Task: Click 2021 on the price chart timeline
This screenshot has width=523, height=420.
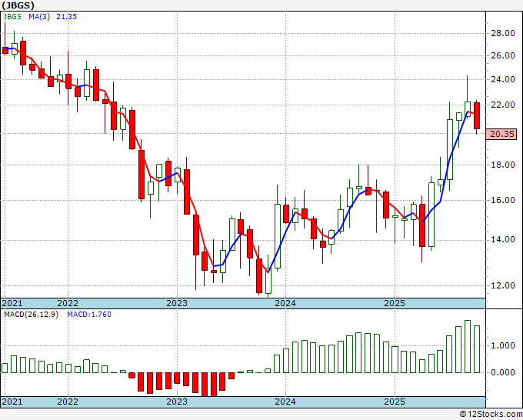Action: 12,303
